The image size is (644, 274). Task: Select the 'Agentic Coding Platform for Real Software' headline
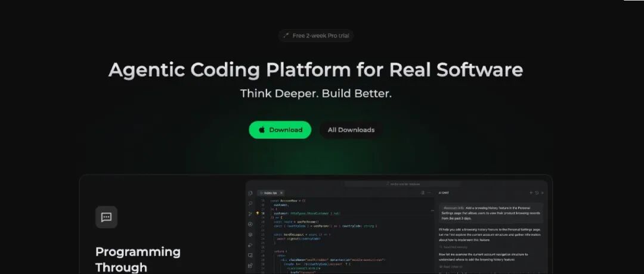coord(315,70)
